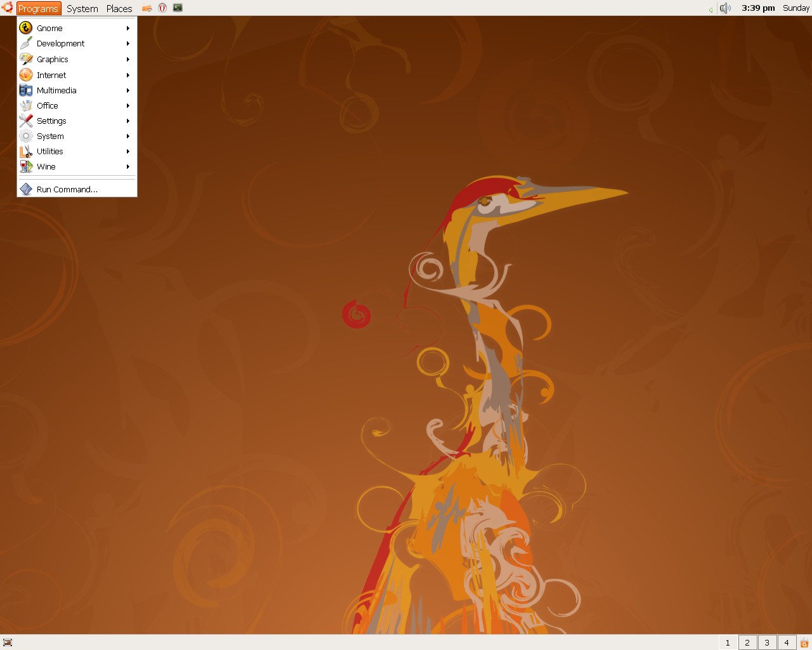812x650 pixels.
Task: Open the trash icon in the bottom panel
Action: point(804,642)
